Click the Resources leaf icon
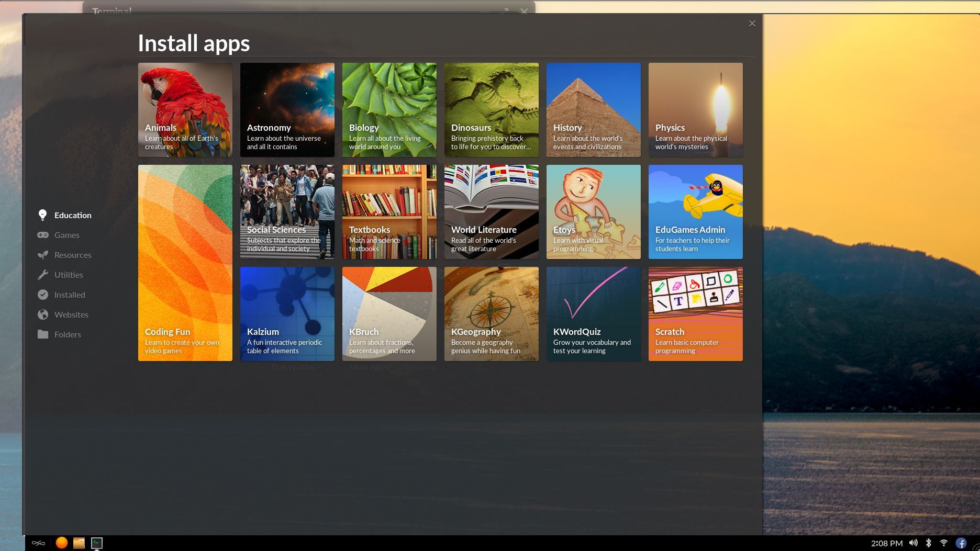Viewport: 980px width, 551px height. [x=43, y=255]
